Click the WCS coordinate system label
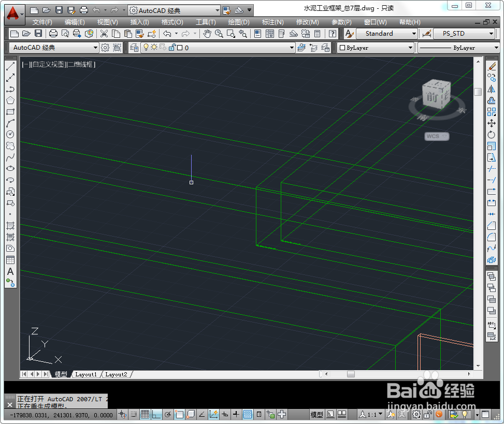 click(x=437, y=136)
